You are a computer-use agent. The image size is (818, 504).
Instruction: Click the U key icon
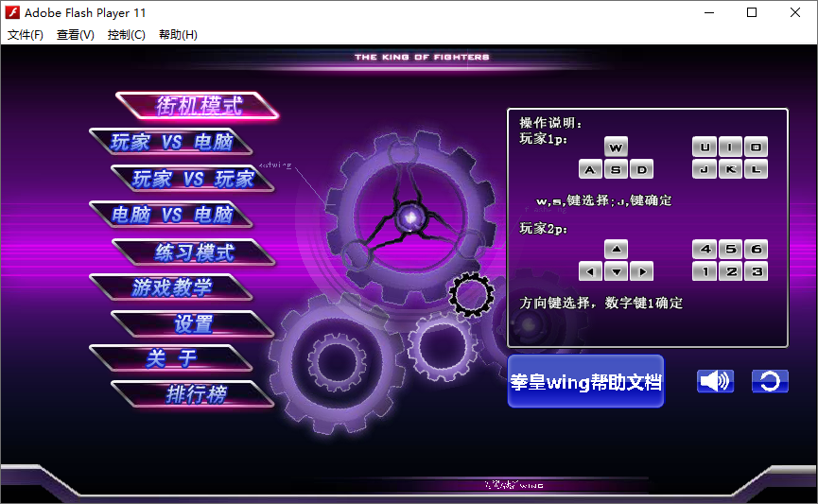coord(705,148)
